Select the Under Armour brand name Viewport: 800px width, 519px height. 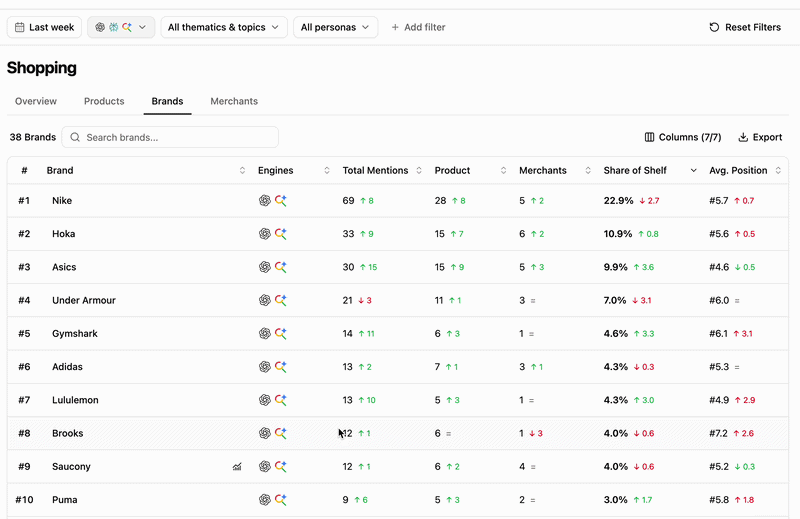(x=84, y=300)
